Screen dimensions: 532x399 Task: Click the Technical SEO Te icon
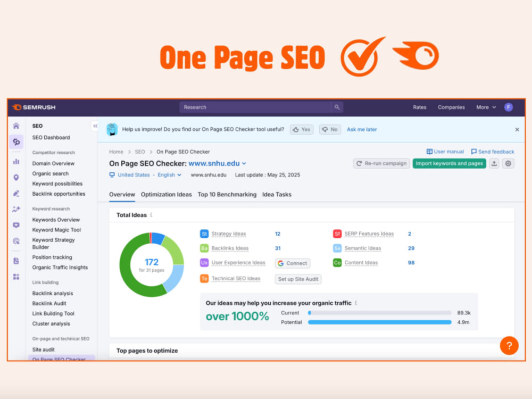[x=204, y=279]
